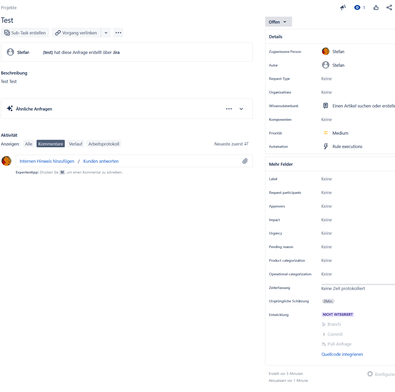Click the knowledge base book icon

[326, 106]
